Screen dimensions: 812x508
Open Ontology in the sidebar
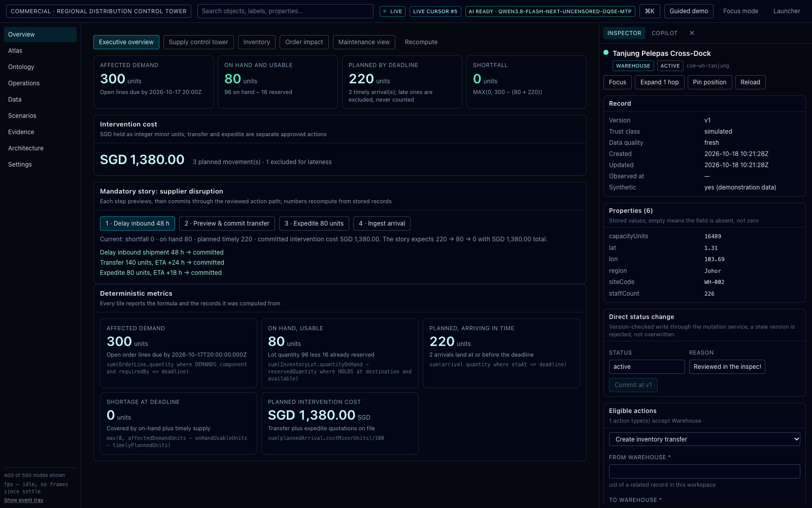[21, 67]
